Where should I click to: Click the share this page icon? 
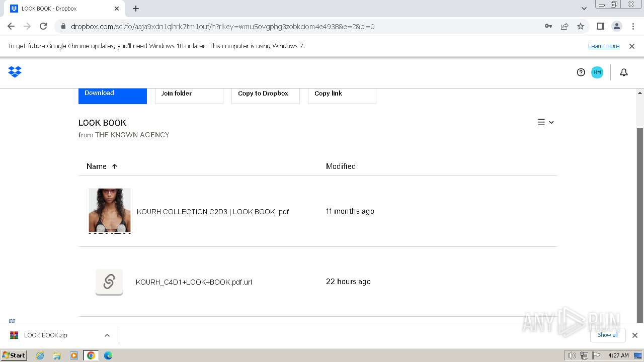pos(565,26)
